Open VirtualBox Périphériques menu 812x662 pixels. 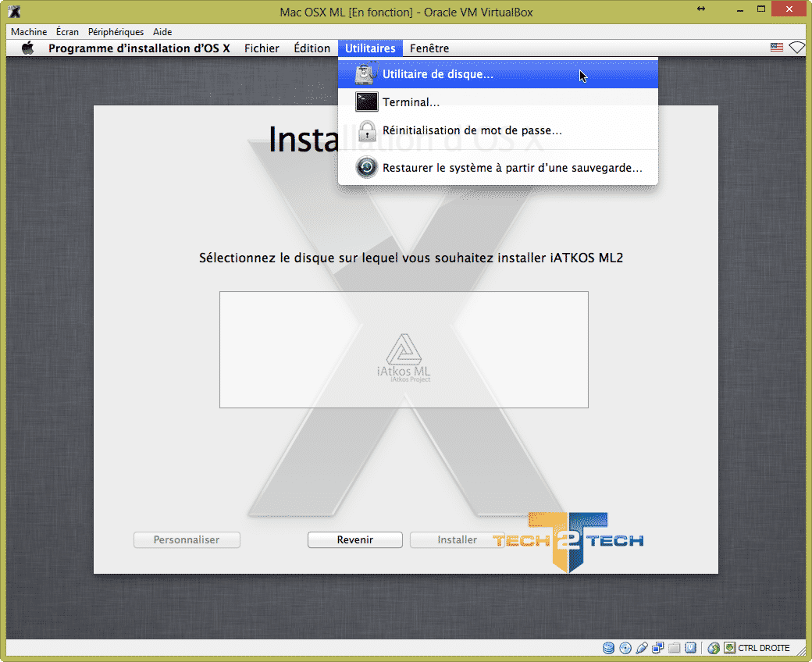click(116, 32)
